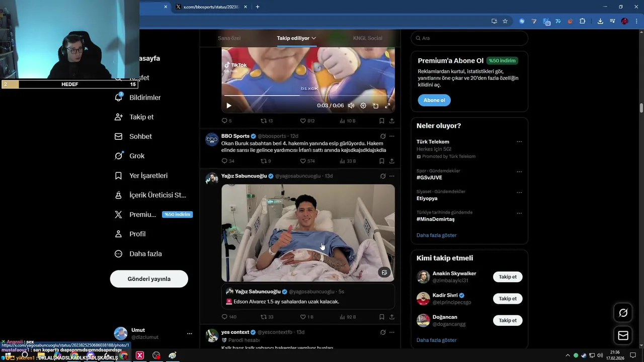Open Sohbet messages in sidebar
Viewport: 644px width, 362px height.
point(134,136)
